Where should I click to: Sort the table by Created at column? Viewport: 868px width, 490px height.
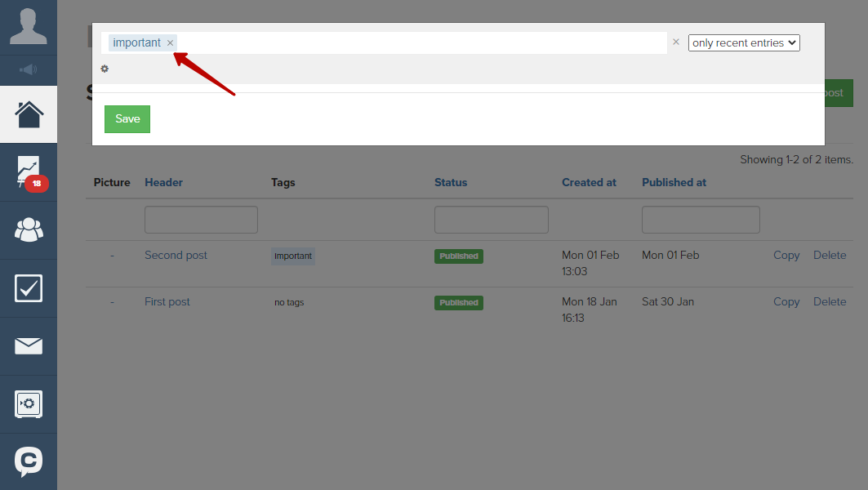click(589, 182)
